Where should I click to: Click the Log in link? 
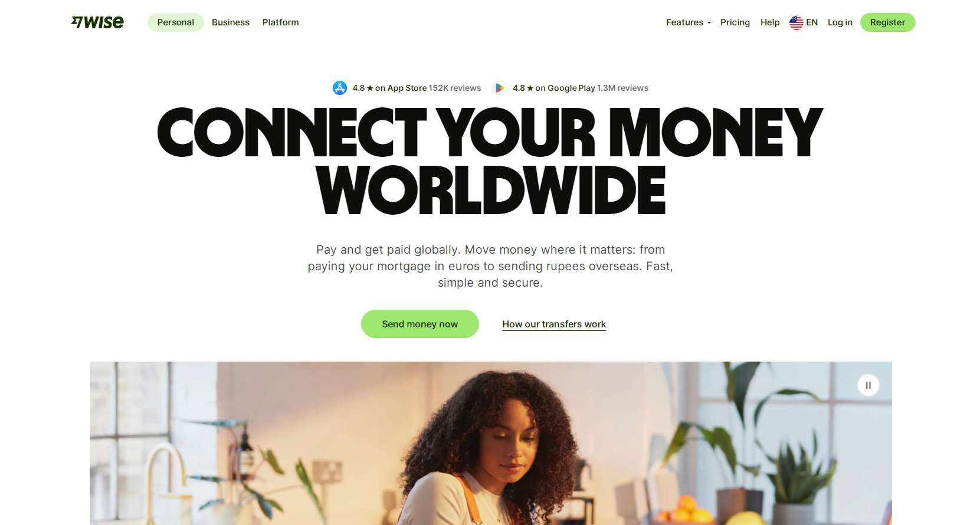(840, 22)
